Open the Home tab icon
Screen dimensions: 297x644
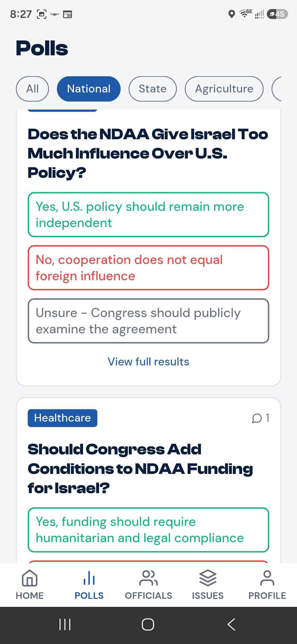[x=30, y=578]
